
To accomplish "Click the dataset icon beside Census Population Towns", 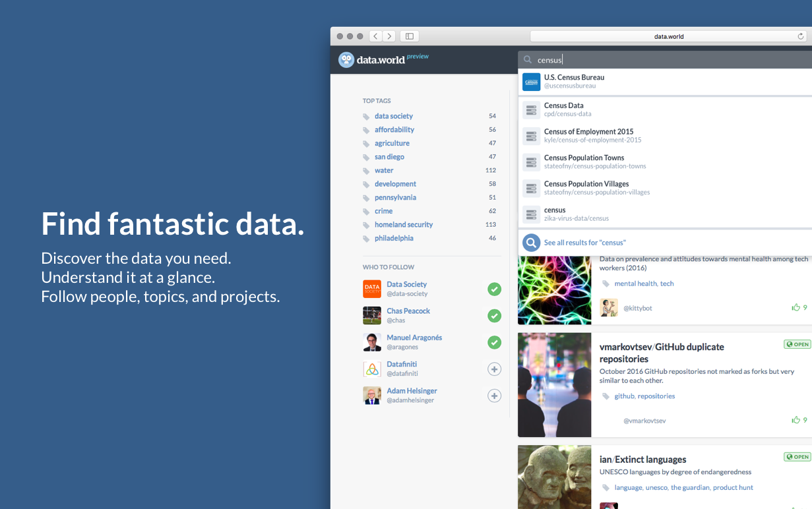I will 531,162.
